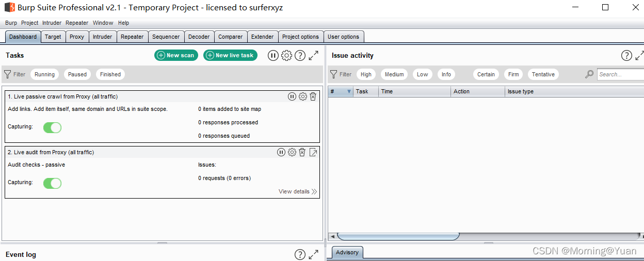
Task: Pause all tasks in Tasks panel header
Action: click(273, 56)
